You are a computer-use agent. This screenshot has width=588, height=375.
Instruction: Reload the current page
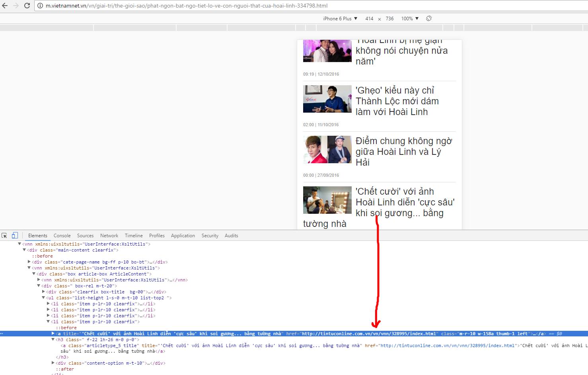27,6
